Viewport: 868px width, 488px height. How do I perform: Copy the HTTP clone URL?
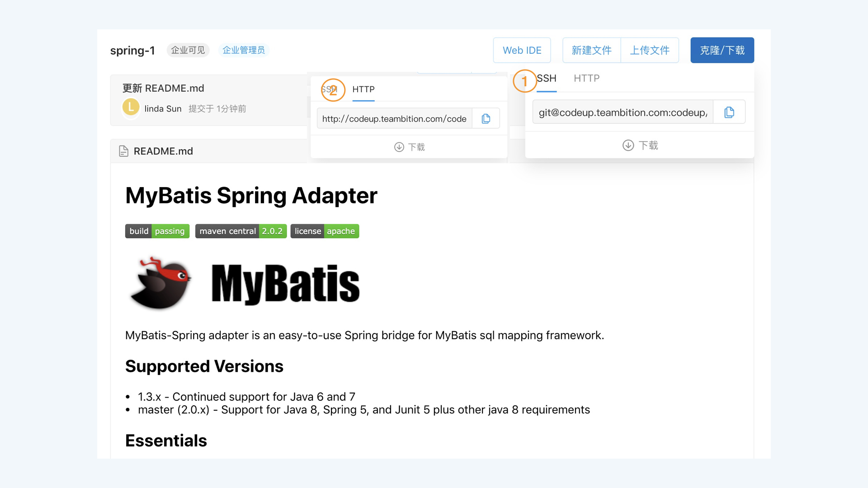click(x=486, y=118)
